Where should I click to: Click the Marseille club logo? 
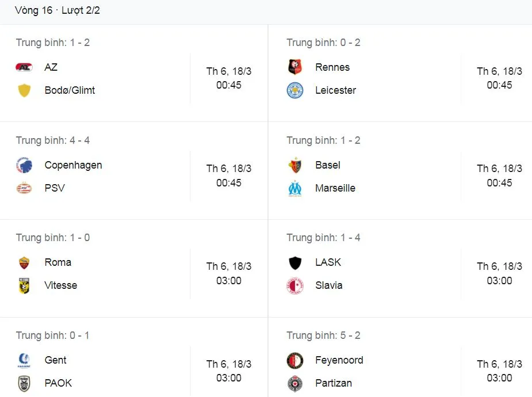295,188
